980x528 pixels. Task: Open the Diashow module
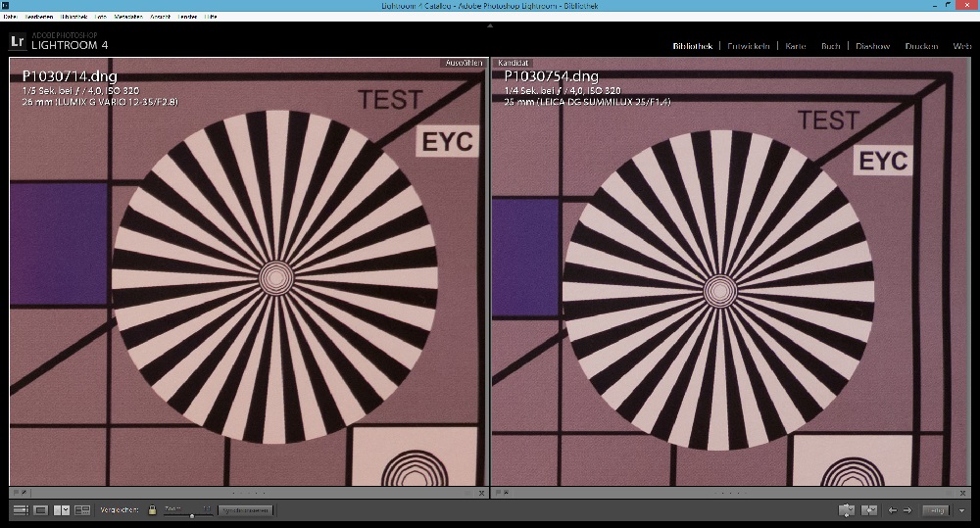pyautogui.click(x=872, y=46)
